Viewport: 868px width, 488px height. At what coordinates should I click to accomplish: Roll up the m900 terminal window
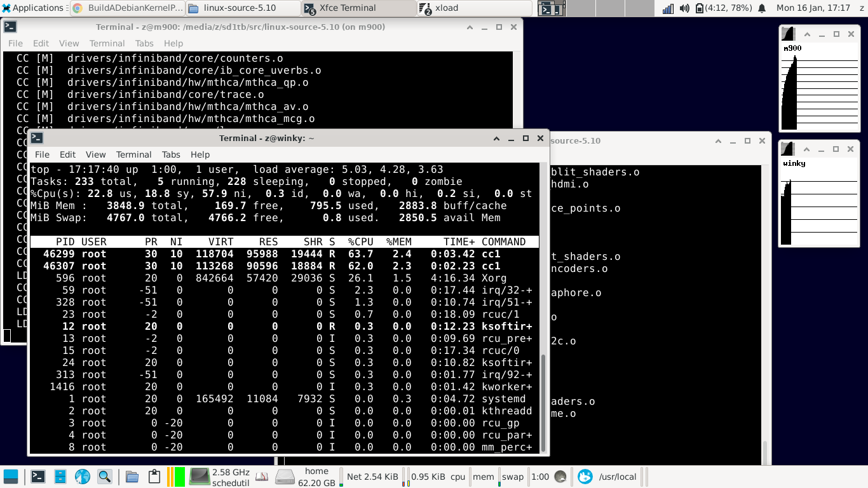(470, 27)
